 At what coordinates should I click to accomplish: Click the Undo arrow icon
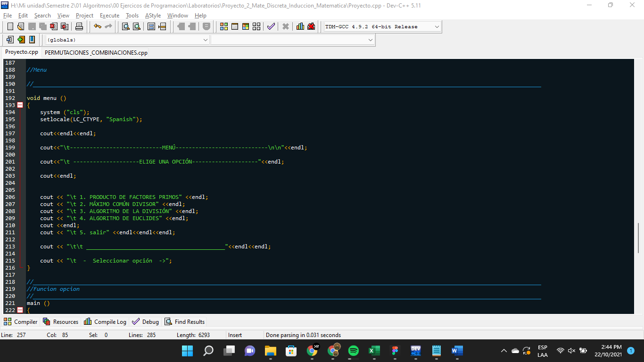click(x=98, y=26)
